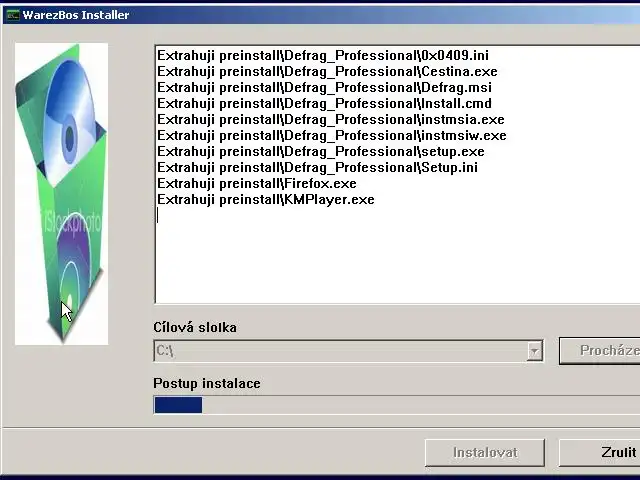
Task: Click the Zrušit cancel button
Action: (x=600, y=452)
